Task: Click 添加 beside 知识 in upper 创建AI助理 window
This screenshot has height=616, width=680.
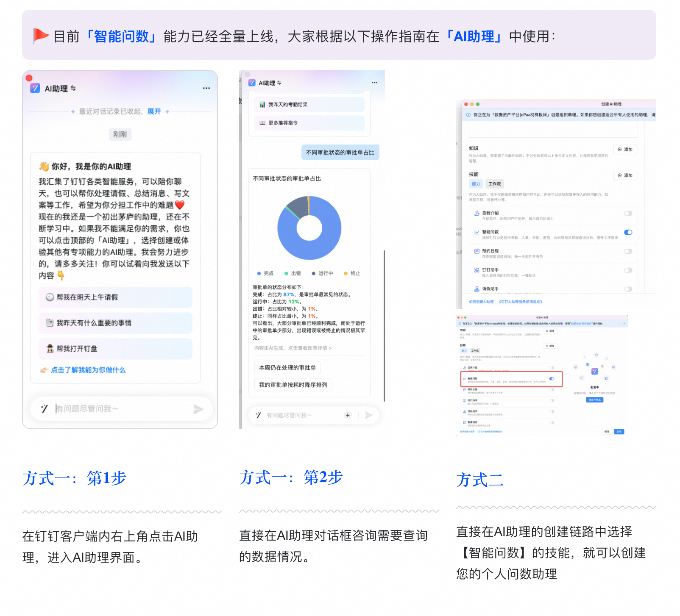Action: (x=625, y=150)
